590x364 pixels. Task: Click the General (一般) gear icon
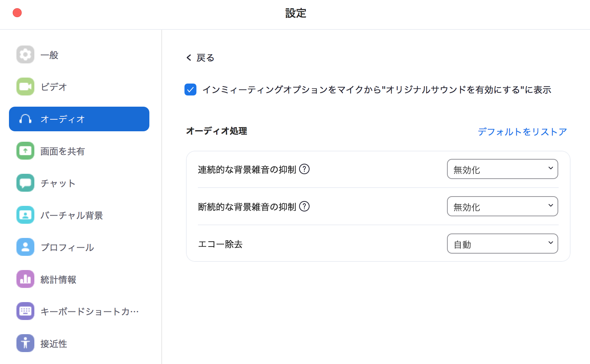point(25,55)
